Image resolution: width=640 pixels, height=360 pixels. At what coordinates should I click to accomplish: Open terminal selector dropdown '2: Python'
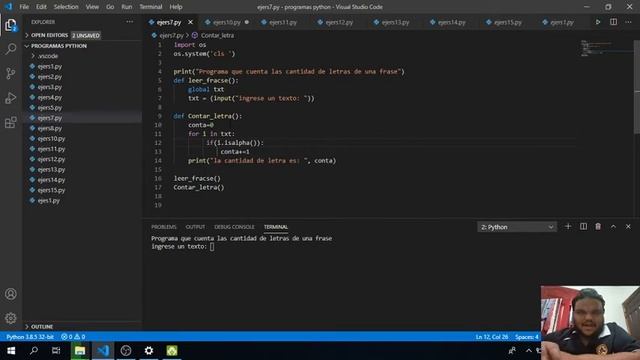(x=517, y=227)
